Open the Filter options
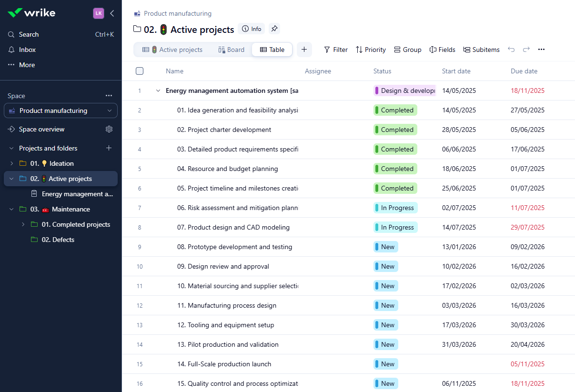This screenshot has width=575, height=392. [x=336, y=49]
